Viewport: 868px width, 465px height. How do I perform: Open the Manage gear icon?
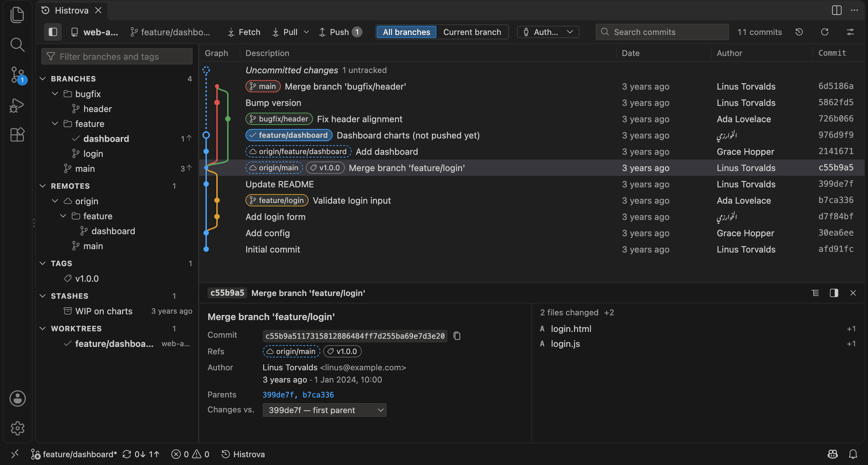tap(17, 428)
